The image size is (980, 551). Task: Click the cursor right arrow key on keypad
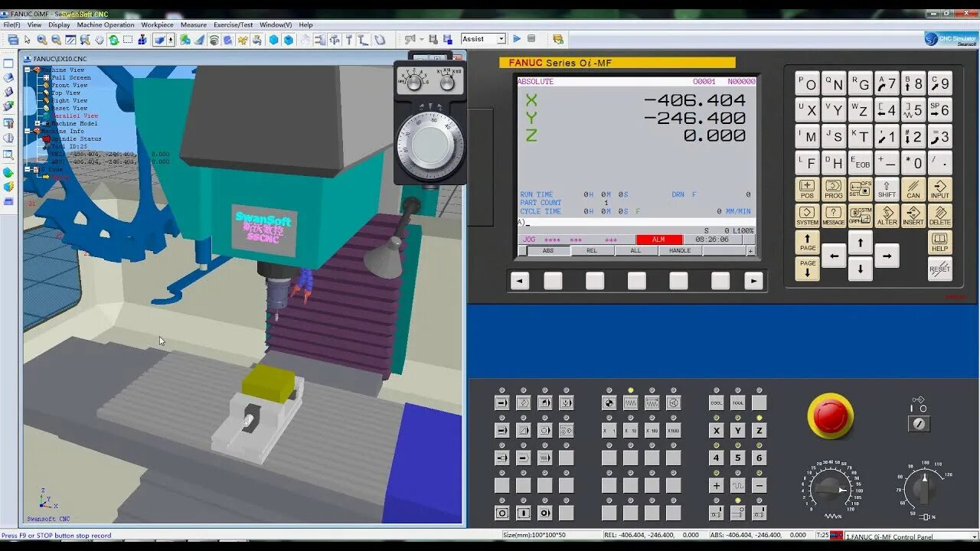(x=887, y=256)
